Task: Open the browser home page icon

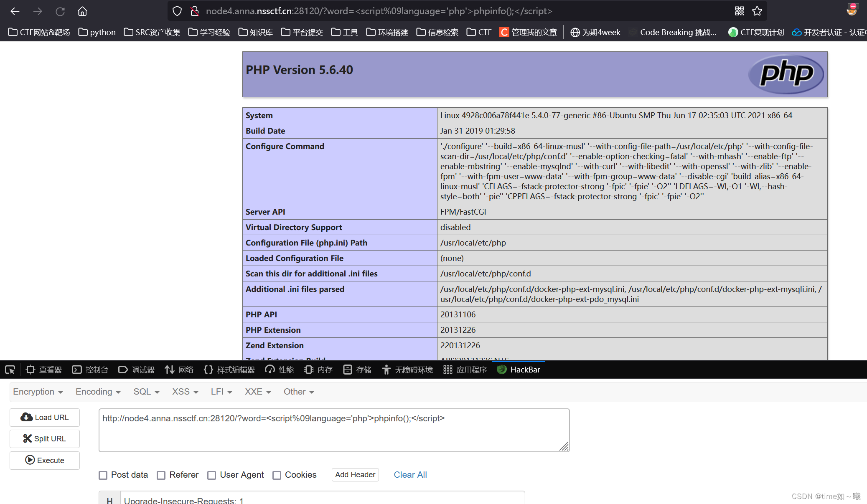Action: [82, 11]
